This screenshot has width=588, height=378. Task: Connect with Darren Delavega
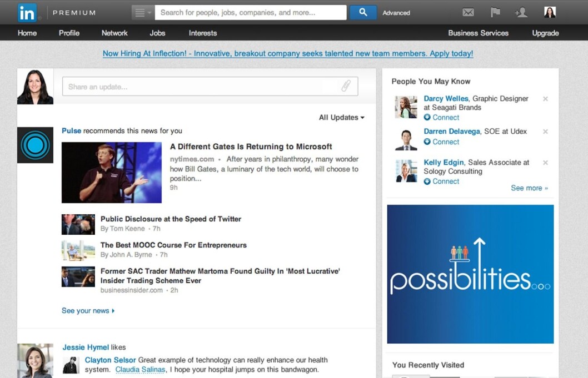coord(446,142)
